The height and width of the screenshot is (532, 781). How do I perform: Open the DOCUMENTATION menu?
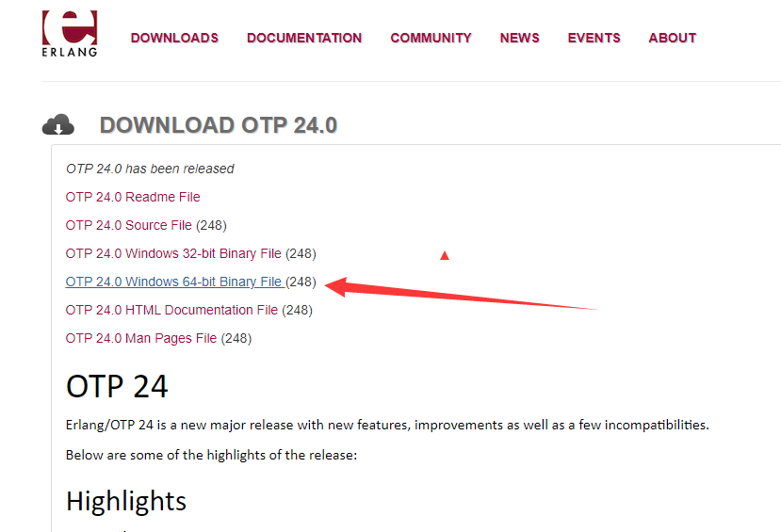click(x=304, y=38)
